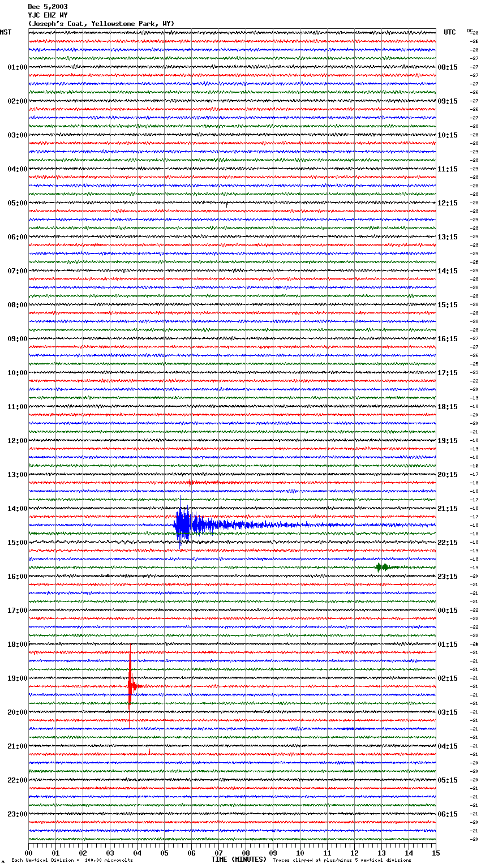
Task: Click the 09:00 MST row label
Action: [x=18, y=339]
